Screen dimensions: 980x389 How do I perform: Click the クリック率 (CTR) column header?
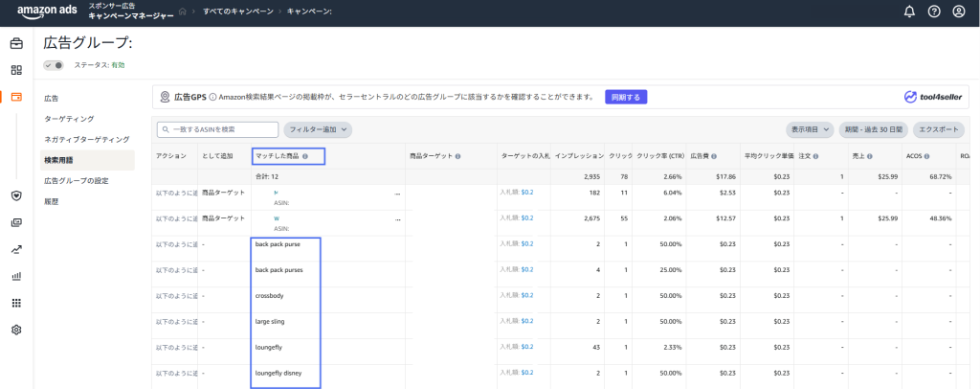click(x=660, y=156)
